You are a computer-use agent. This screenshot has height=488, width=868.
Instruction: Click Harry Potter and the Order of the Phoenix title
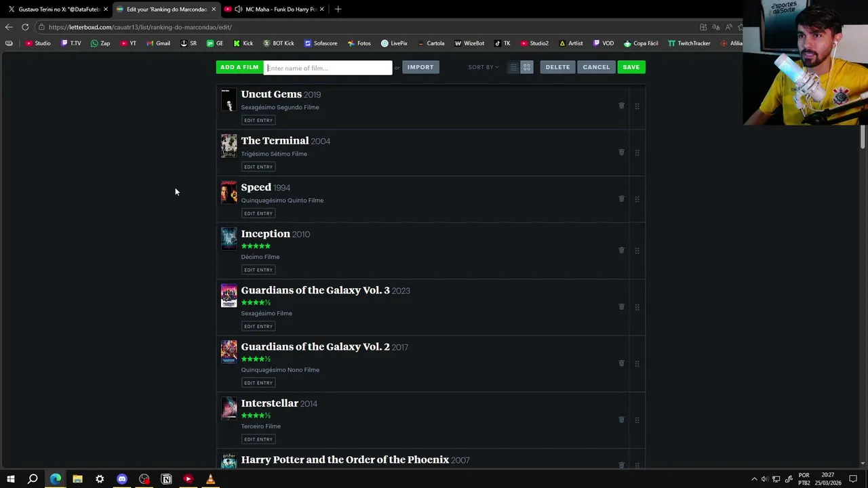pyautogui.click(x=345, y=460)
